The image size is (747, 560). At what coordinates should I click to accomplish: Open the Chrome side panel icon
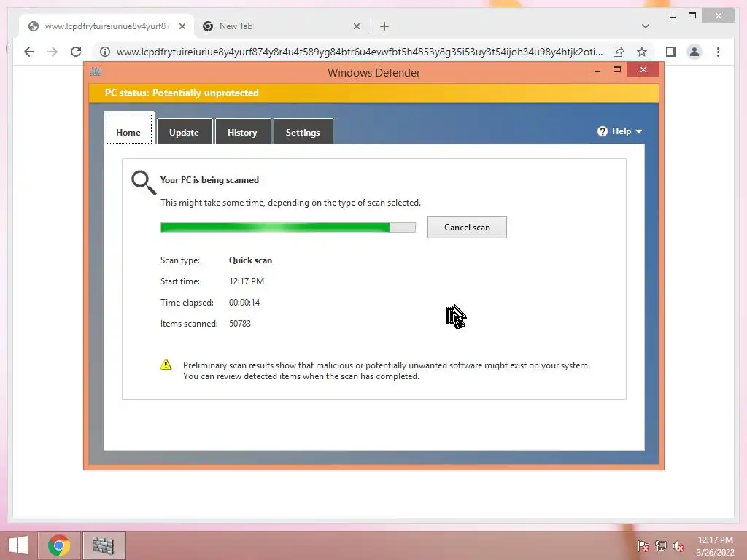pyautogui.click(x=671, y=52)
